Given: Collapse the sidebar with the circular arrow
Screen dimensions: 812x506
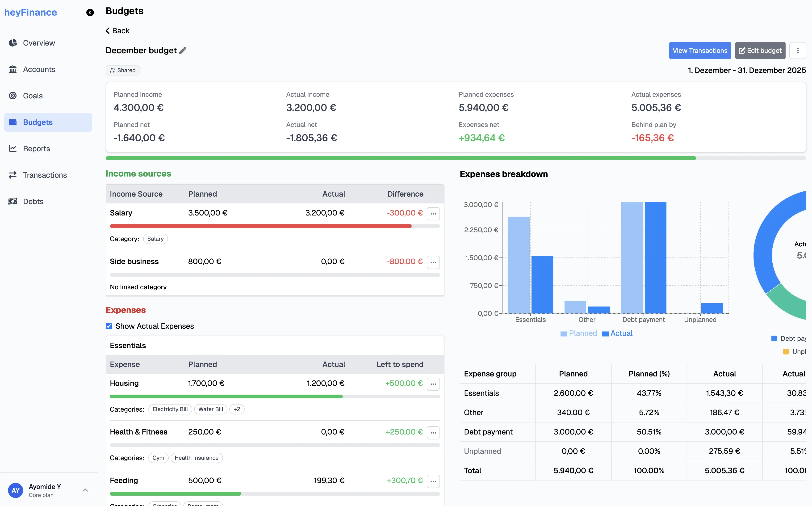Looking at the screenshot, I should point(90,13).
